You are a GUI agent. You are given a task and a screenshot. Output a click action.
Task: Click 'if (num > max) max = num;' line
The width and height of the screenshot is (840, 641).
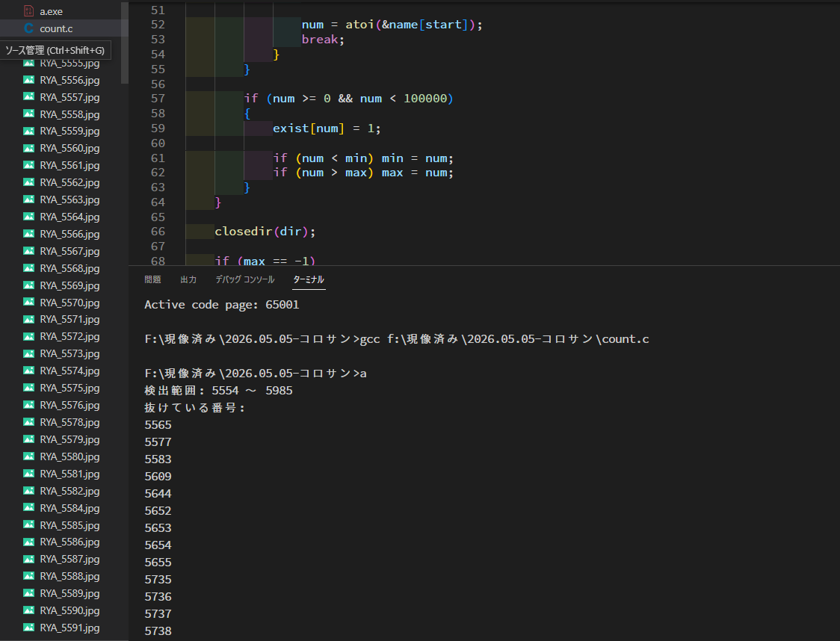363,173
